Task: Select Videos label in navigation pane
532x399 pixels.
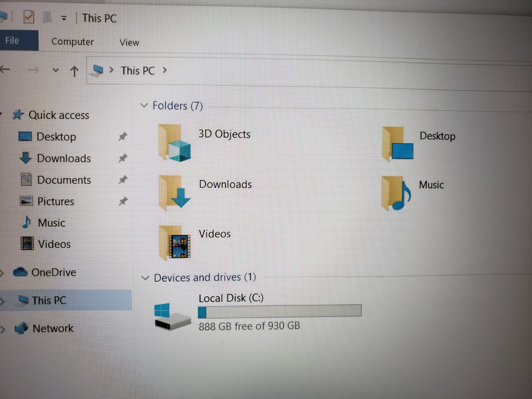Action: [x=54, y=244]
